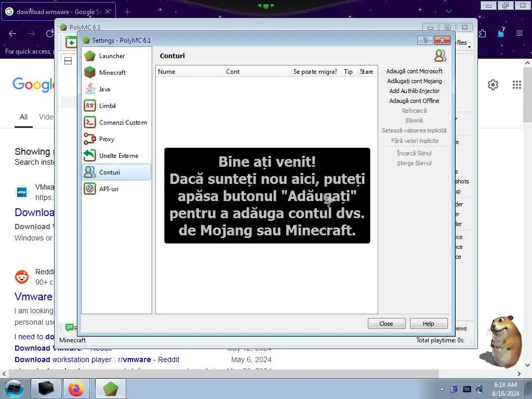Click Adăugați cont Mojang
532x399 pixels.
[x=414, y=81]
